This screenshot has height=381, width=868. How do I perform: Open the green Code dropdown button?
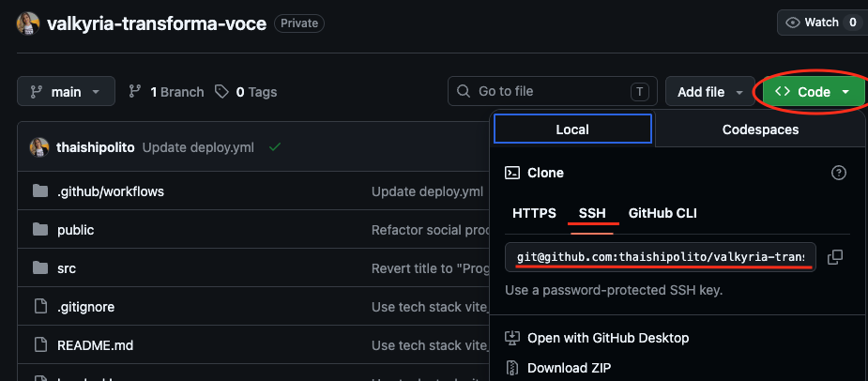814,92
